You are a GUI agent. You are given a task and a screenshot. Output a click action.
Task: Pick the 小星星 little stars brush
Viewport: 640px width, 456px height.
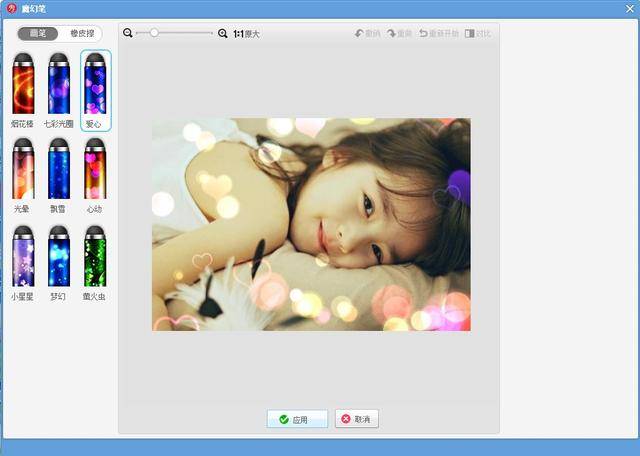22,258
